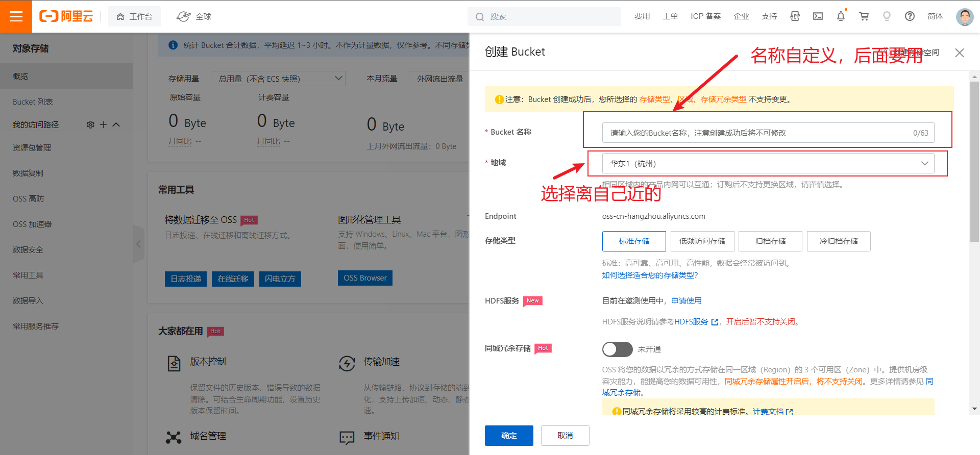980x455 pixels.
Task: Click the lightbulb tips icon
Action: [x=887, y=16]
